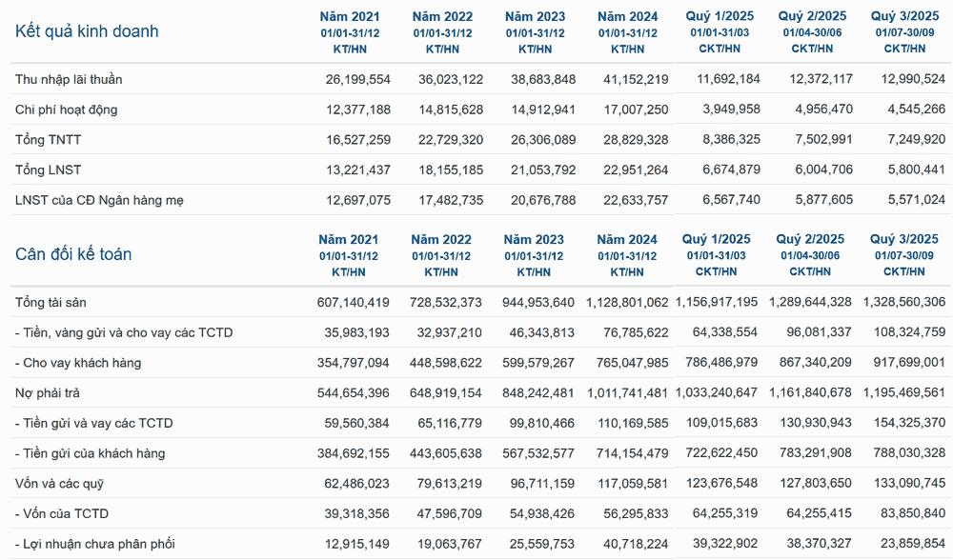Click "Quý 1/2025" column header under Cân đối kế toán
The width and height of the screenshot is (953, 560).
718,239
